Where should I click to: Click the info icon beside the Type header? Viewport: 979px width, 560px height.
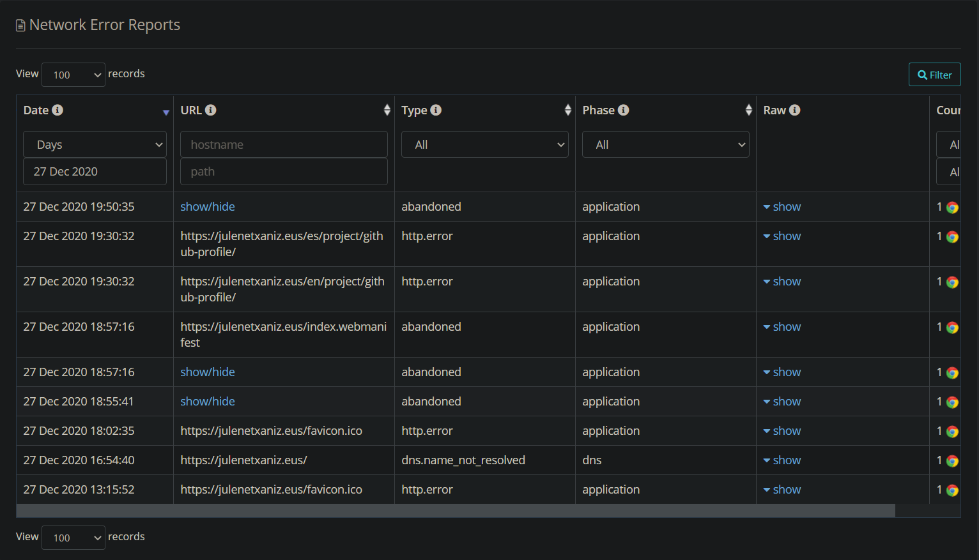(437, 110)
